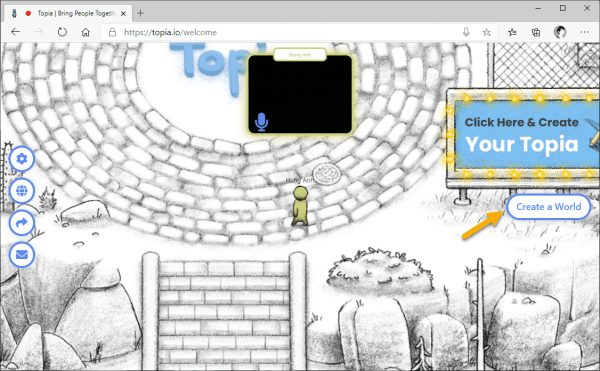Click the microphone permission icon in address bar
This screenshot has width=600, height=371.
(x=466, y=32)
